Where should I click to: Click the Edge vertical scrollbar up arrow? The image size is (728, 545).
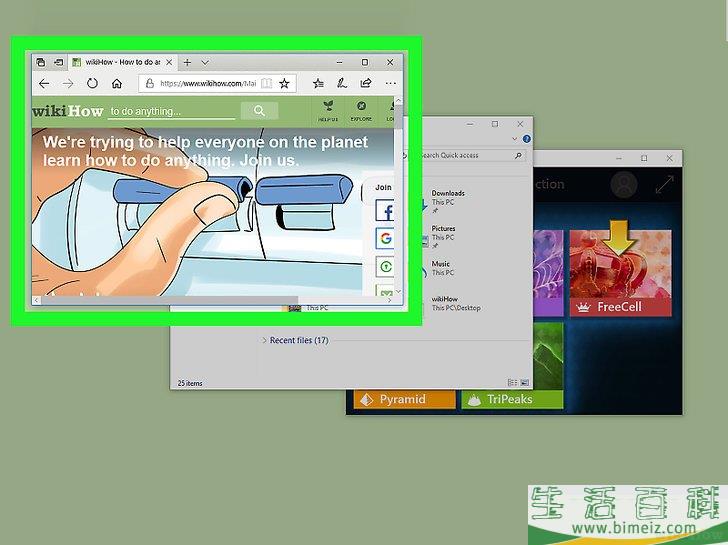pyautogui.click(x=398, y=101)
